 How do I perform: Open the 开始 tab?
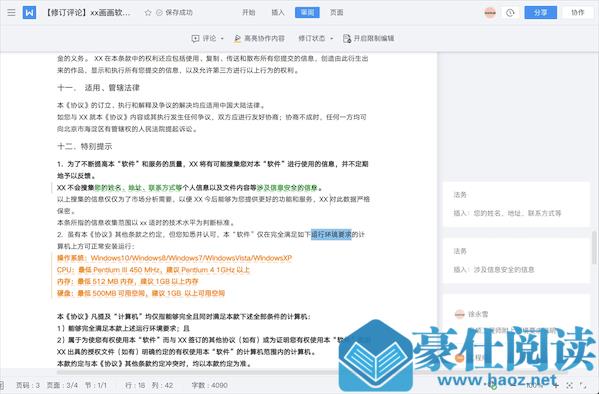pos(249,13)
